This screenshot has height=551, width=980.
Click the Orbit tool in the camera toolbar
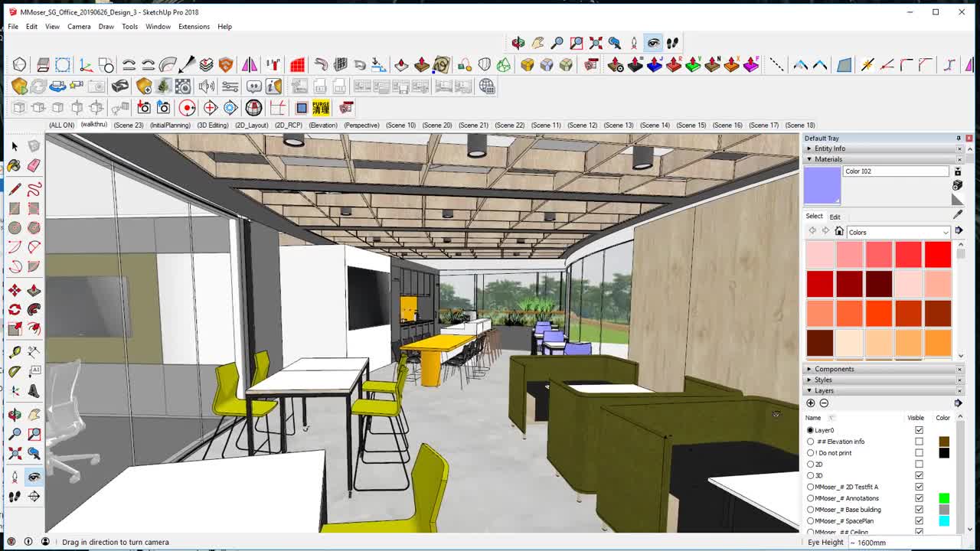(518, 43)
